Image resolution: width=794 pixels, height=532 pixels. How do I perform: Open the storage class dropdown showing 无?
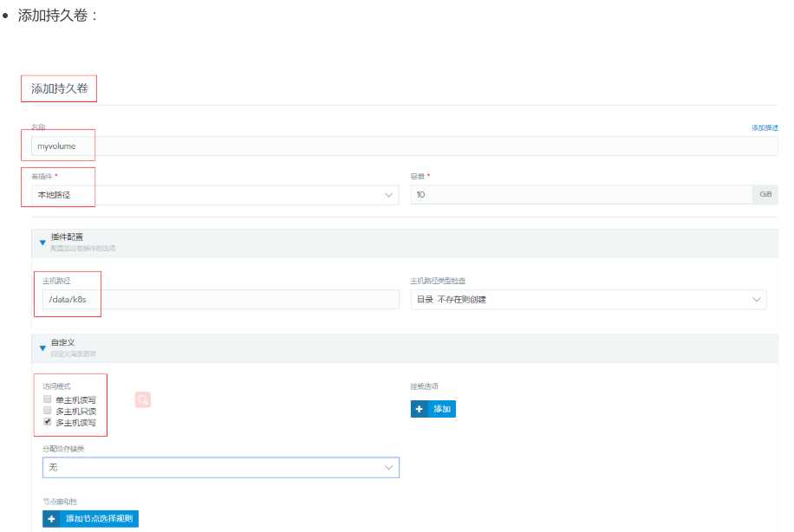[x=221, y=467]
